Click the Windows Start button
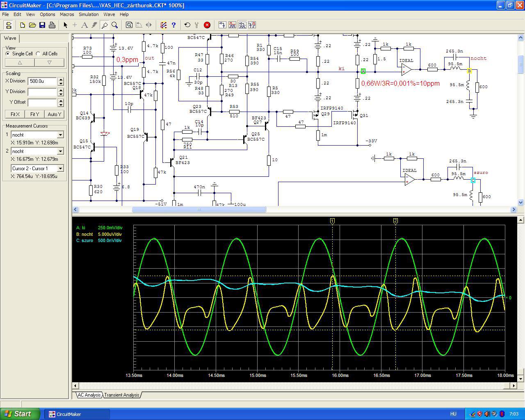Viewport: 525px width, 420px height. [x=19, y=414]
